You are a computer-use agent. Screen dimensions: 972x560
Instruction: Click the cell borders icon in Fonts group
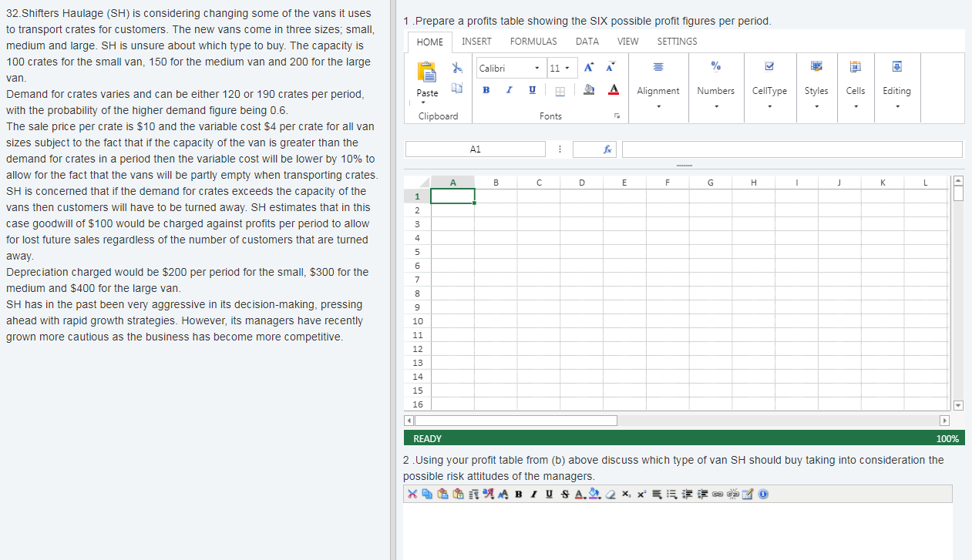coord(560,91)
